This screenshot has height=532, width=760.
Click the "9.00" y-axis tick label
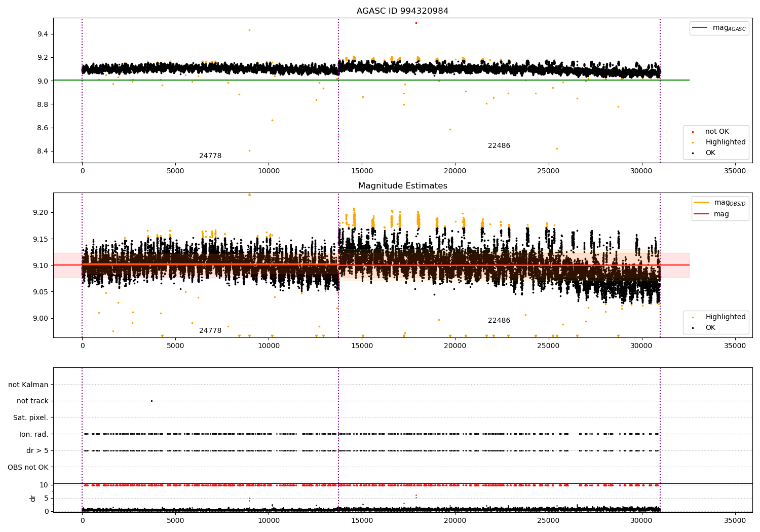click(x=41, y=319)
